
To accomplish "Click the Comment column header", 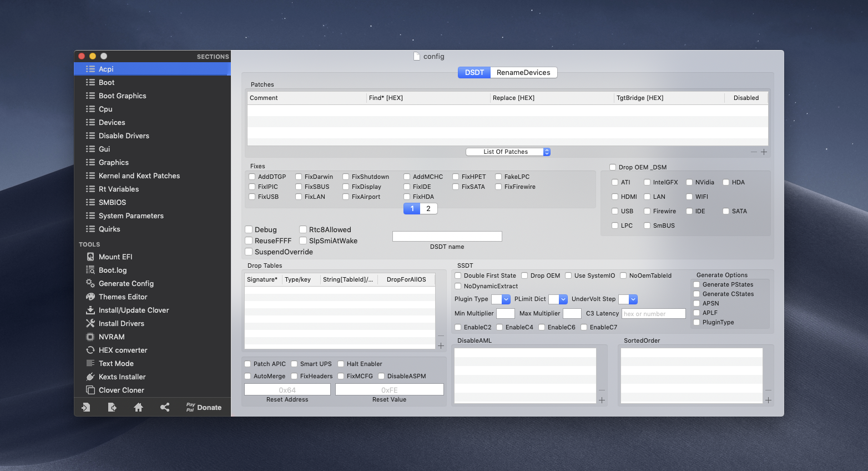I will [x=306, y=98].
